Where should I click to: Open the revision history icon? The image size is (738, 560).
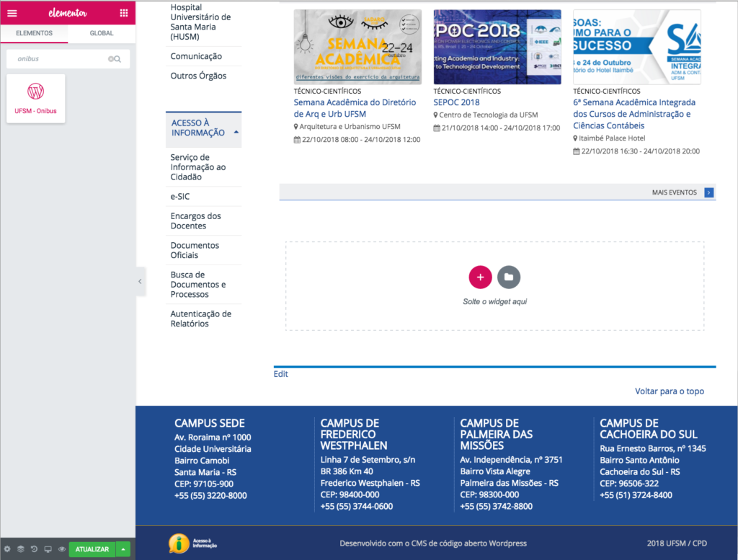[34, 549]
